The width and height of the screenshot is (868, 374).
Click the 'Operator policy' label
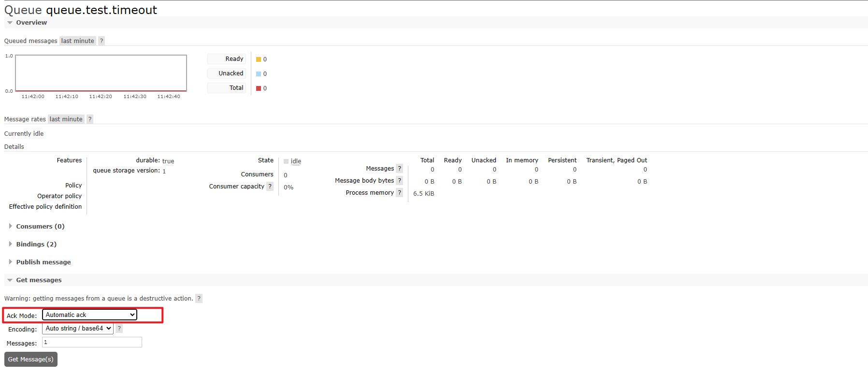(x=59, y=196)
